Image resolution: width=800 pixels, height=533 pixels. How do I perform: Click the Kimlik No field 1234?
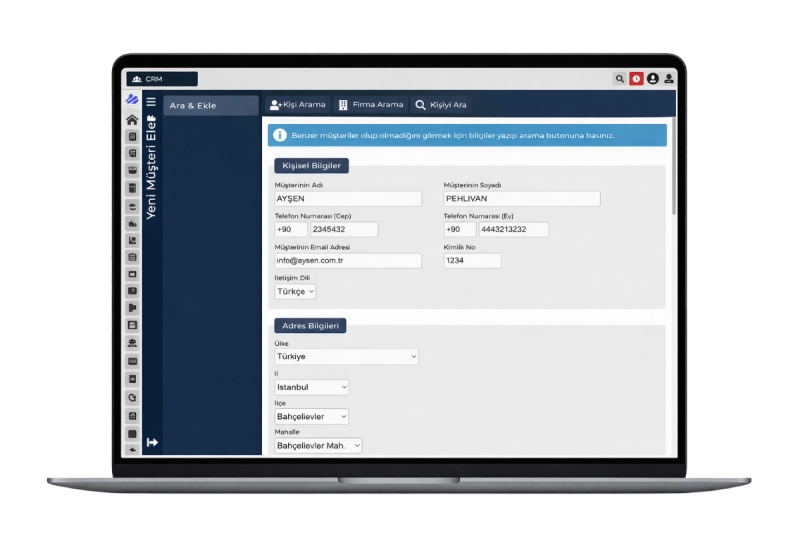[472, 261]
